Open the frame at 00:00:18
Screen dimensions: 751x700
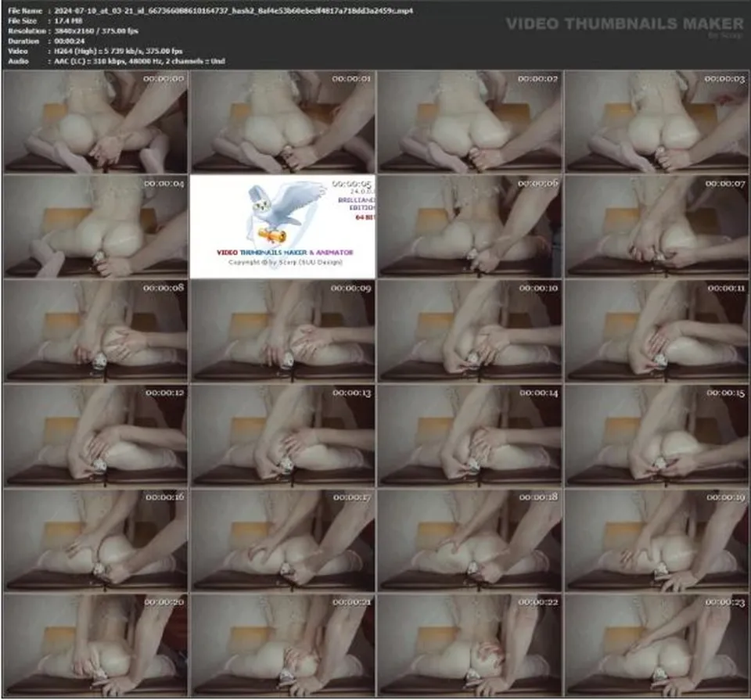coord(469,540)
